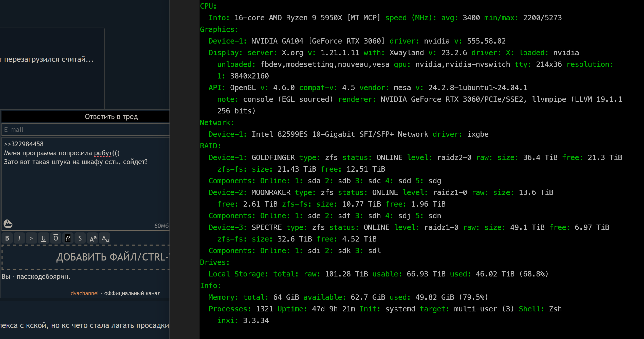Click the 60Мб file size limit label
Screen dimensions: 644x339
(161, 226)
